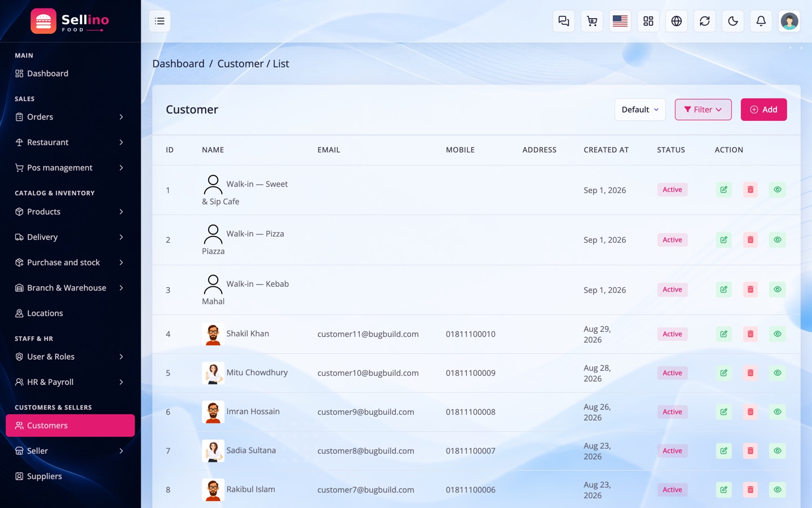Go to Dashboard in the sidebar

70,73
